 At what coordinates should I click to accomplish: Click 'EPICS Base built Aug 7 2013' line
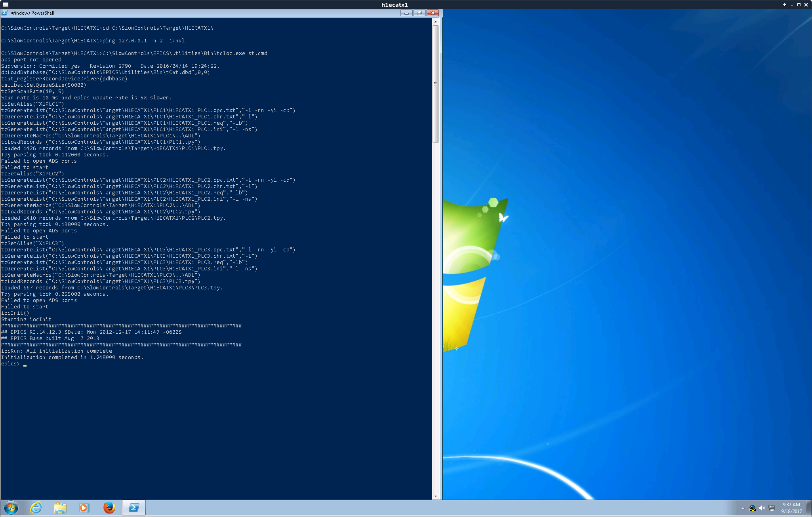50,338
